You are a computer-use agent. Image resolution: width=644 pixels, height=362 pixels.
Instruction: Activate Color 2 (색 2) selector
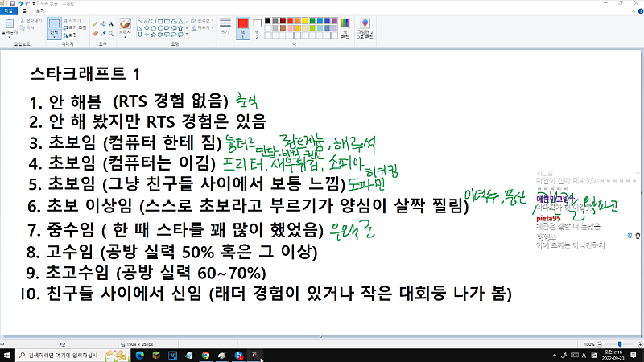click(x=257, y=28)
